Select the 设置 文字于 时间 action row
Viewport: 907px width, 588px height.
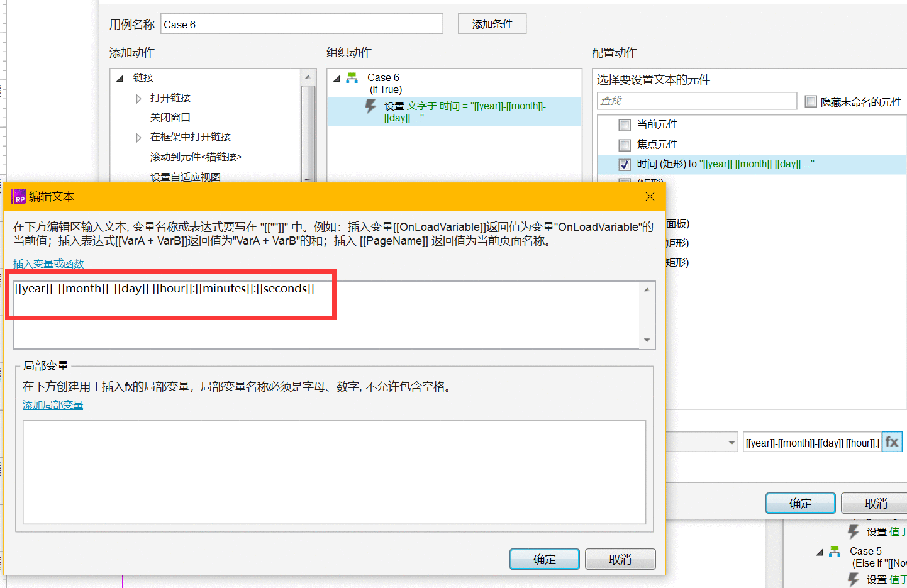454,111
